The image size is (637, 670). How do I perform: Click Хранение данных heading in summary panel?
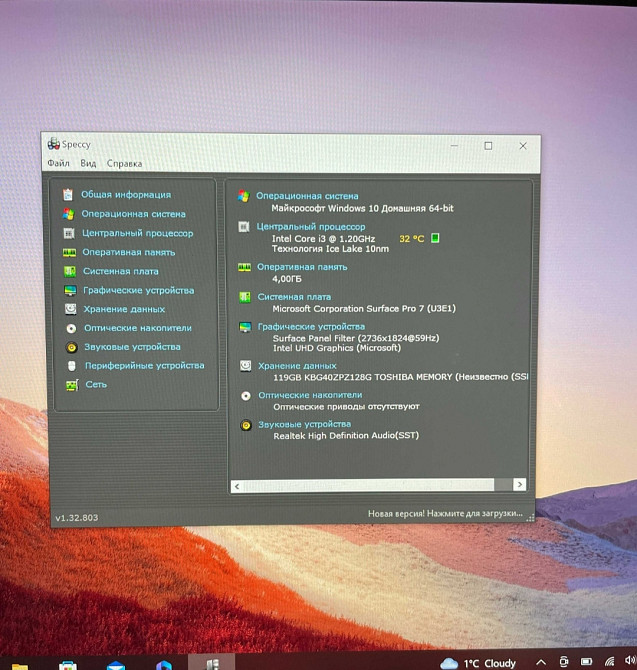[x=298, y=365]
